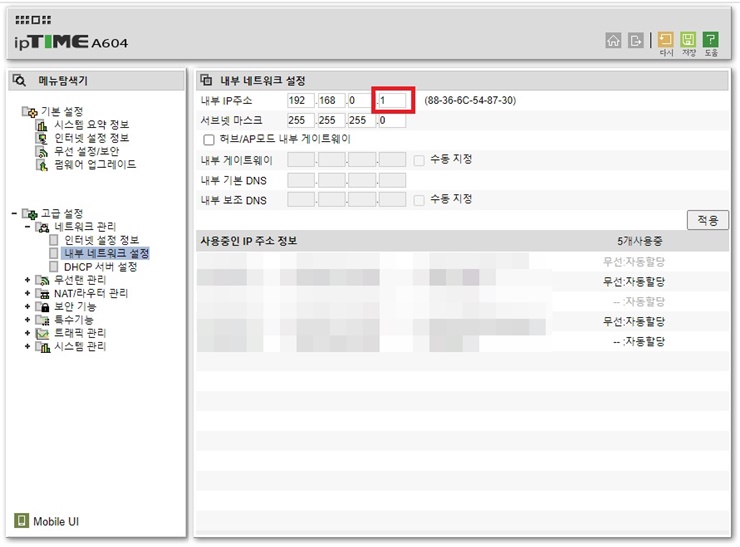Open 펌웨어 업그레이드 menu item
The width and height of the screenshot is (740, 547).
[x=95, y=164]
